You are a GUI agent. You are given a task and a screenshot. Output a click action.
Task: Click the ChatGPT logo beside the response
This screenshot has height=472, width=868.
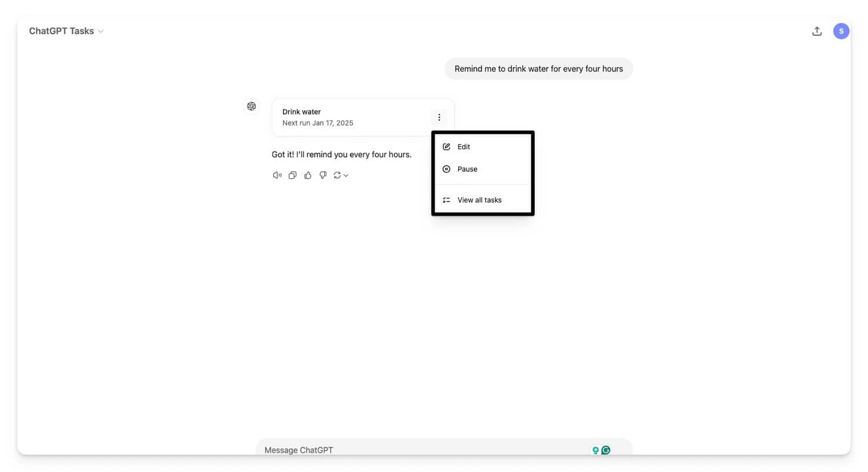(251, 106)
